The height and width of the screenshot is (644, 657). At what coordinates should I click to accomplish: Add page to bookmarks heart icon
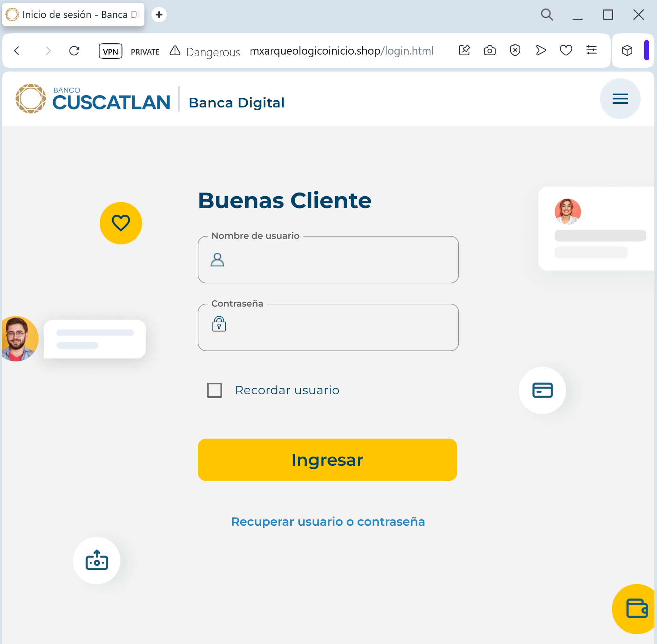click(566, 51)
